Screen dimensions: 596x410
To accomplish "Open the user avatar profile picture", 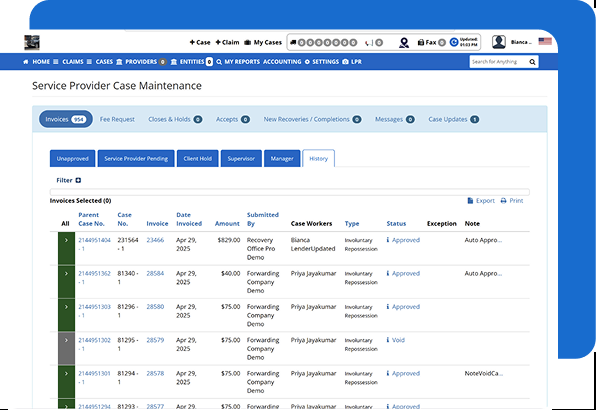I will click(499, 42).
